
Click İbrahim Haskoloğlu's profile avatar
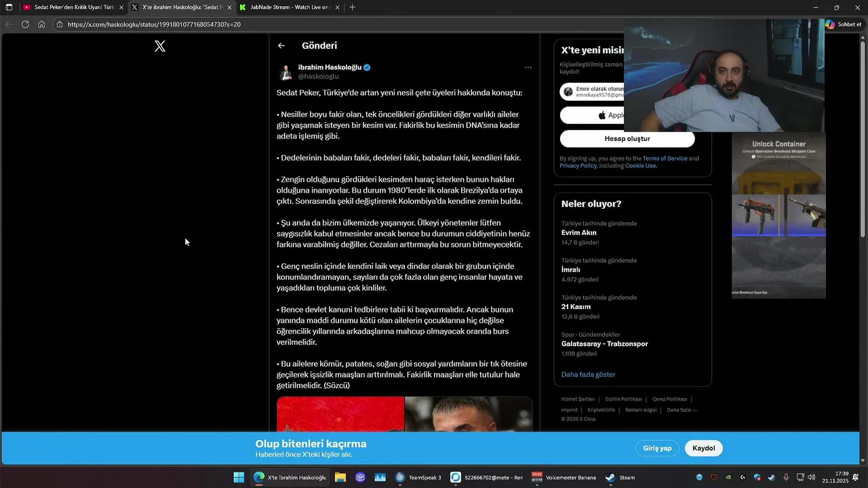285,72
